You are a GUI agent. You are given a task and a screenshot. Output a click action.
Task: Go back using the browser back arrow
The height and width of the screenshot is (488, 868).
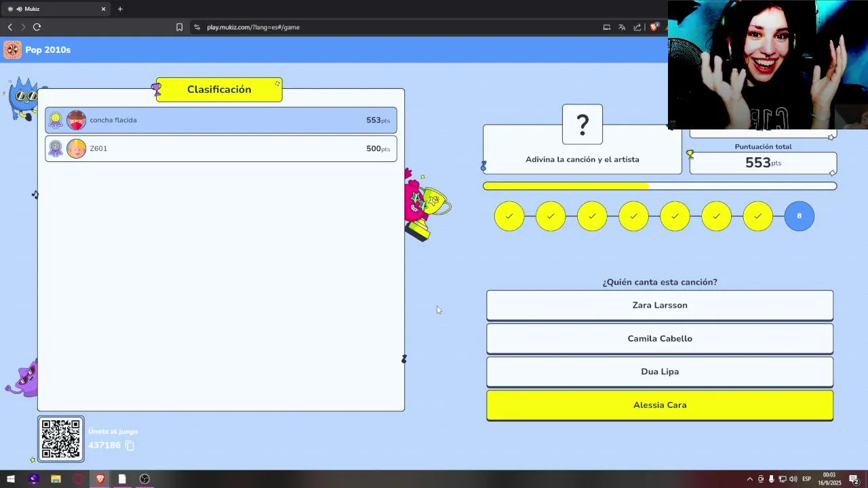point(9,27)
